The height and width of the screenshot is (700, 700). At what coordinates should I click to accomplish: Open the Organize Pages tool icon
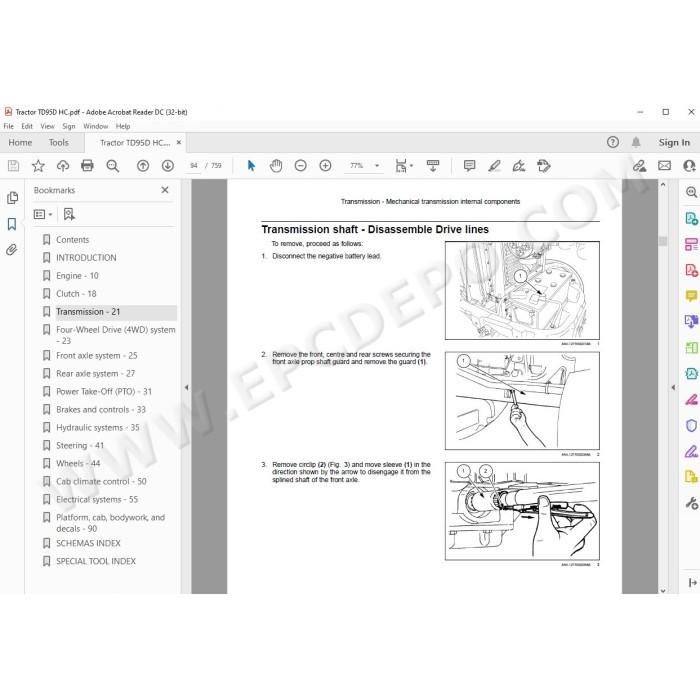(x=691, y=347)
